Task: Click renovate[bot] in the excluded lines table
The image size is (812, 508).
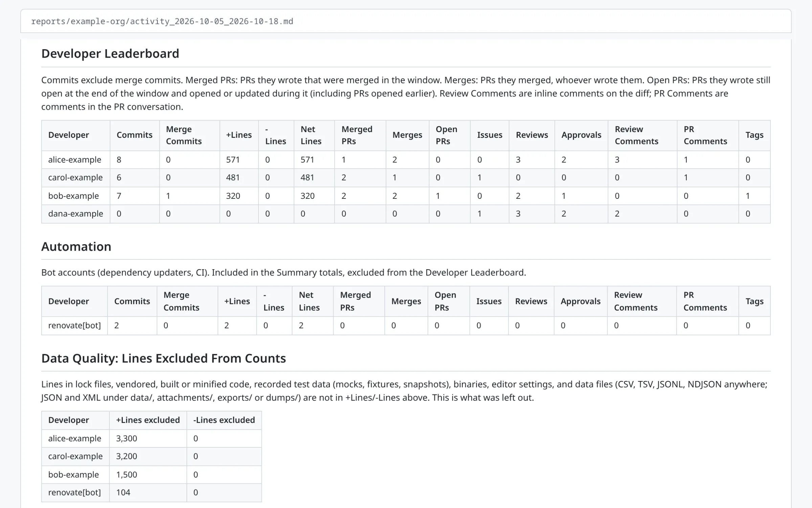Action: [74, 492]
